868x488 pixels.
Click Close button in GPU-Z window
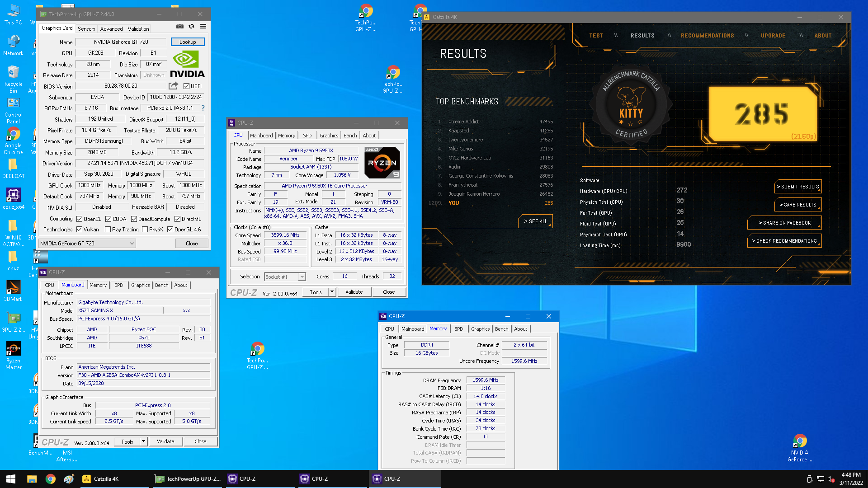pos(192,244)
